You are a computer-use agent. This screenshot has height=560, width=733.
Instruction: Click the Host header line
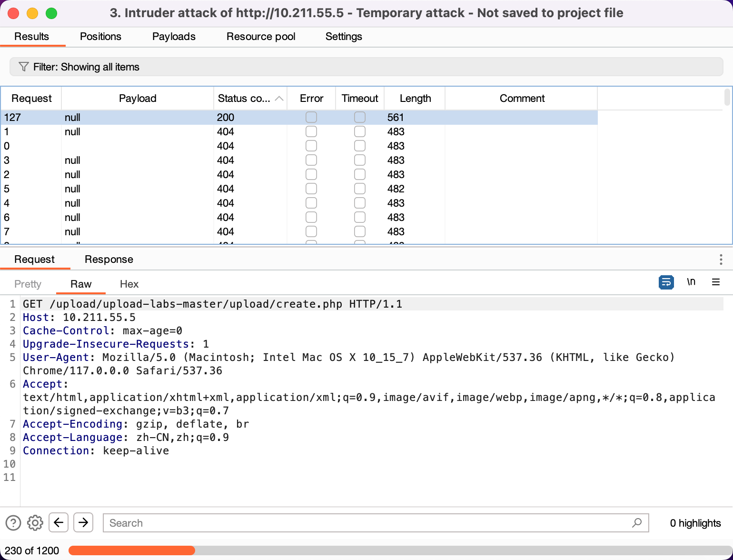pos(79,317)
